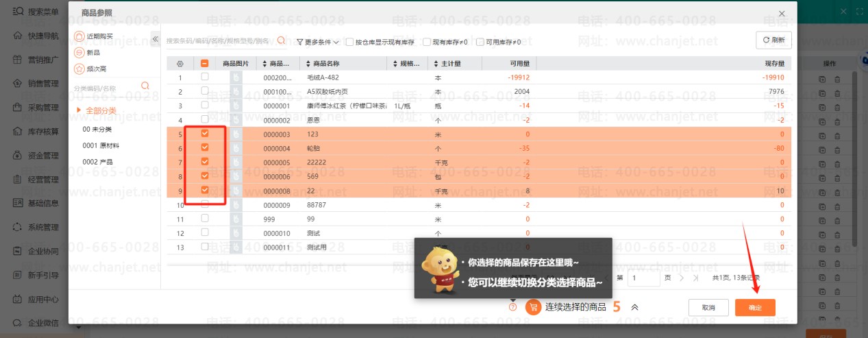Expand the selected products list with the double chevron

(634, 307)
